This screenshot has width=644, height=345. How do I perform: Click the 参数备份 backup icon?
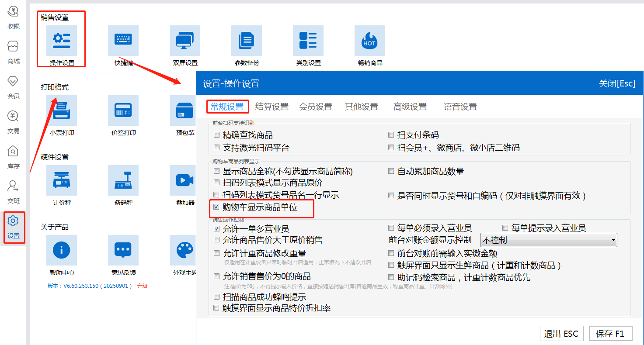click(x=247, y=41)
